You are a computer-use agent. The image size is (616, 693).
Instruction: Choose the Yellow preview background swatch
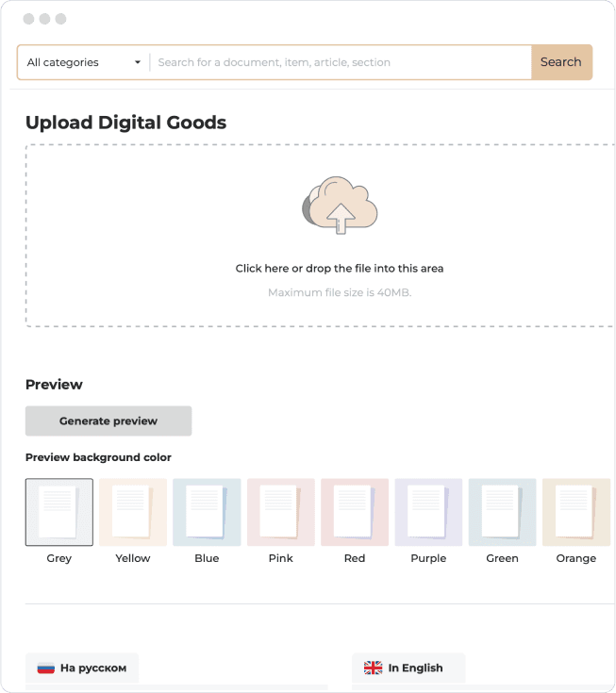tap(133, 512)
